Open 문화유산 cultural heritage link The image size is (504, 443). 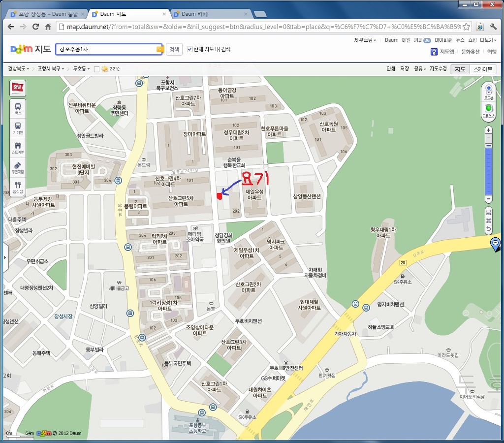(x=471, y=52)
